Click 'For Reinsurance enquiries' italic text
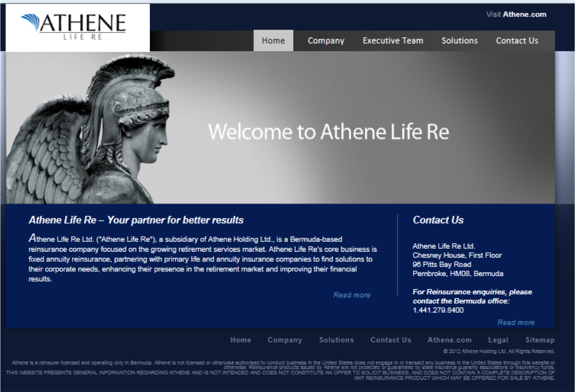 [x=472, y=296]
